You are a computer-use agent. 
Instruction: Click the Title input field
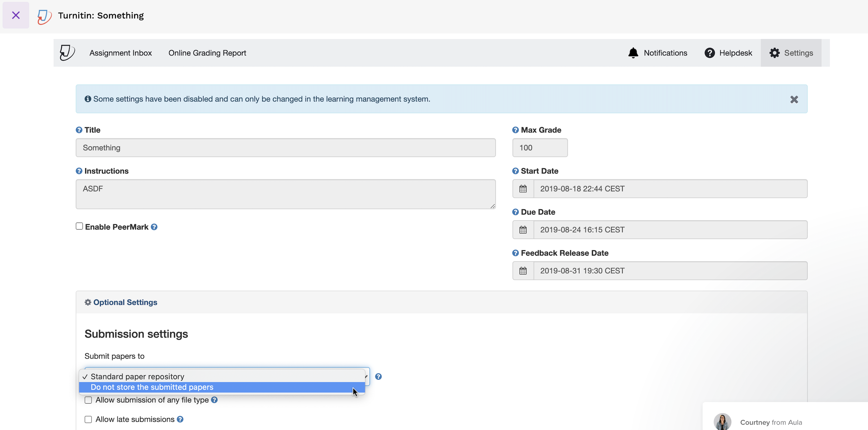coord(285,148)
